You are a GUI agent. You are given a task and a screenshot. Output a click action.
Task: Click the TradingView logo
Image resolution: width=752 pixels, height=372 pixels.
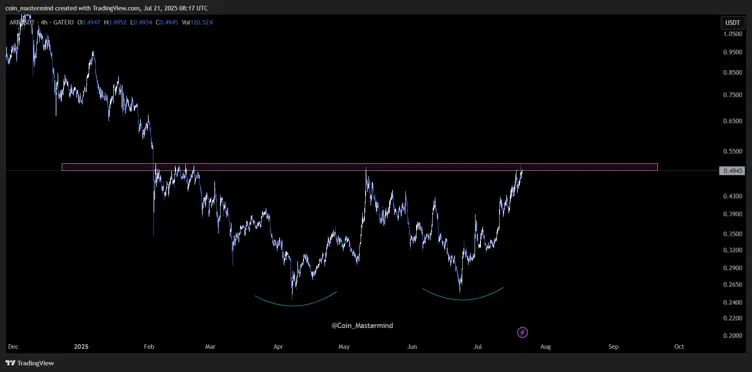click(x=29, y=363)
